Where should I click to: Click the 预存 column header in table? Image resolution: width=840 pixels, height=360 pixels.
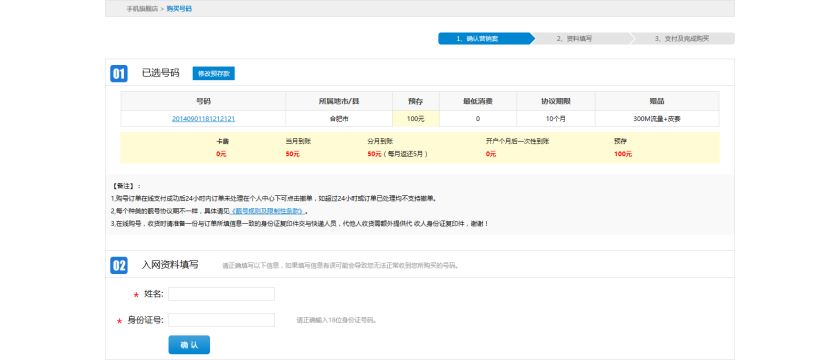[416, 101]
